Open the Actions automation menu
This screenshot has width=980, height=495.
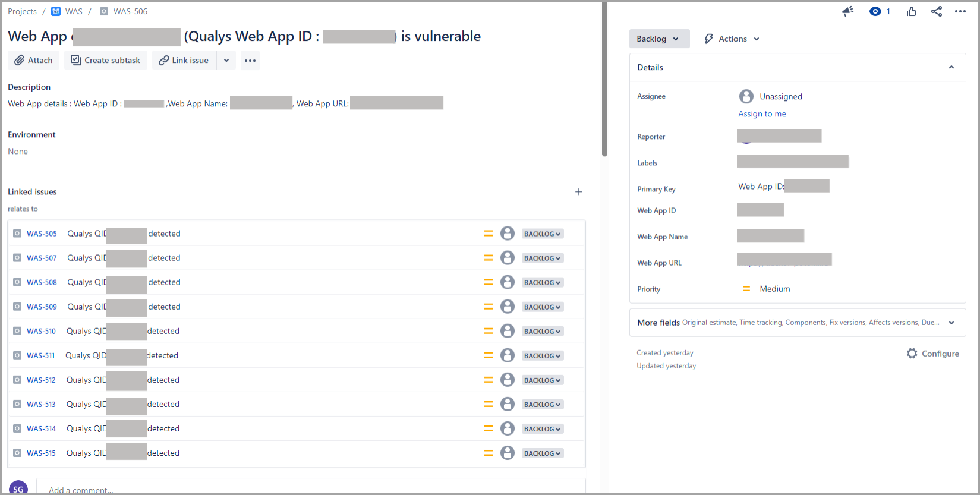point(732,39)
